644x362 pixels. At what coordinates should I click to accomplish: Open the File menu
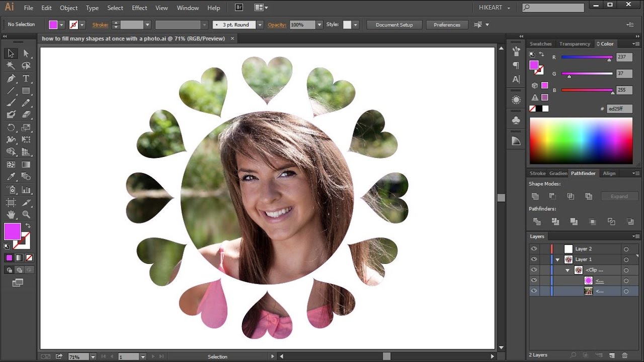29,8
